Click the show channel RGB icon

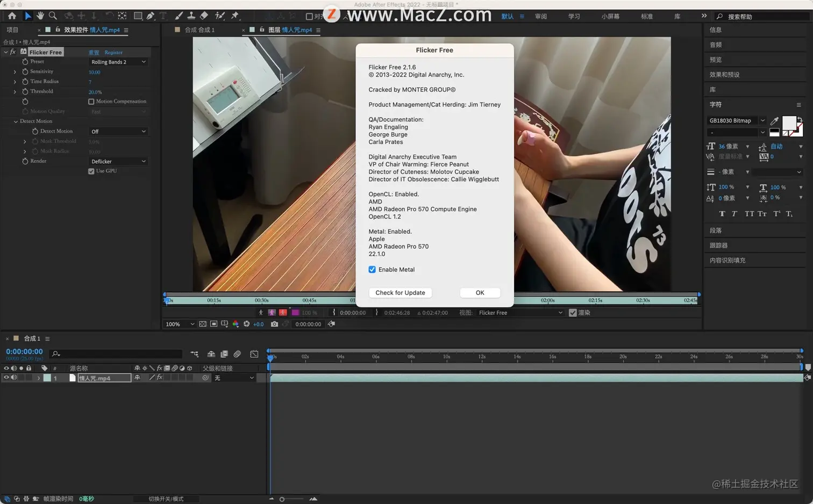[x=236, y=324]
